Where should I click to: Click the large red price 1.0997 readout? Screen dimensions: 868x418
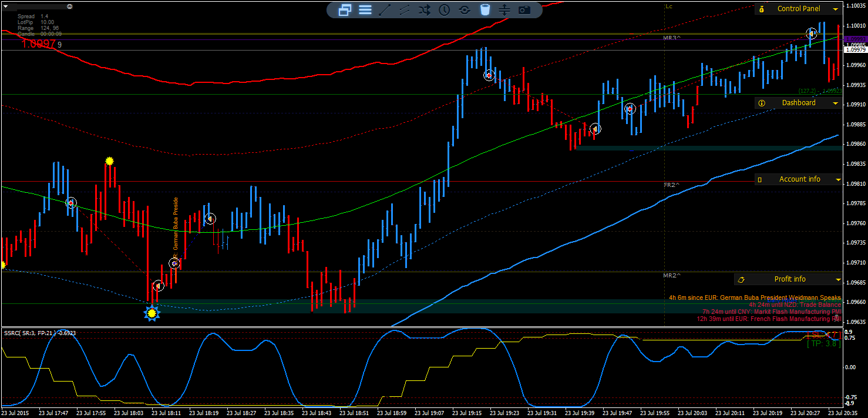pyautogui.click(x=39, y=44)
